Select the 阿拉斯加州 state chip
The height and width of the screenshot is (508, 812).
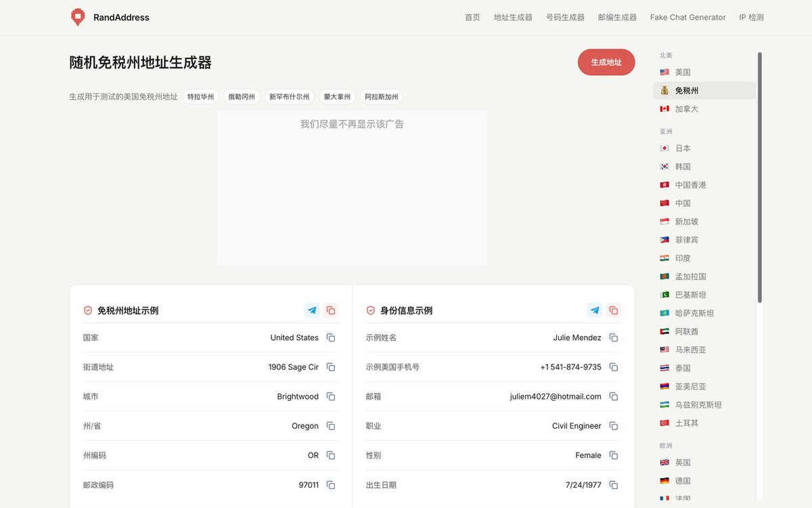pyautogui.click(x=382, y=97)
